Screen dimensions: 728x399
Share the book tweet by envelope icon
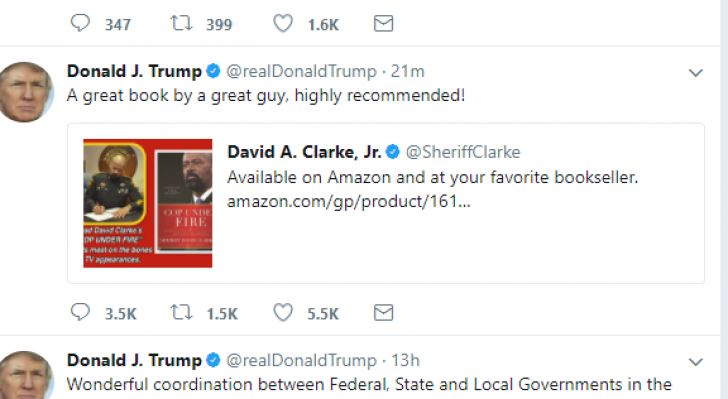click(384, 313)
